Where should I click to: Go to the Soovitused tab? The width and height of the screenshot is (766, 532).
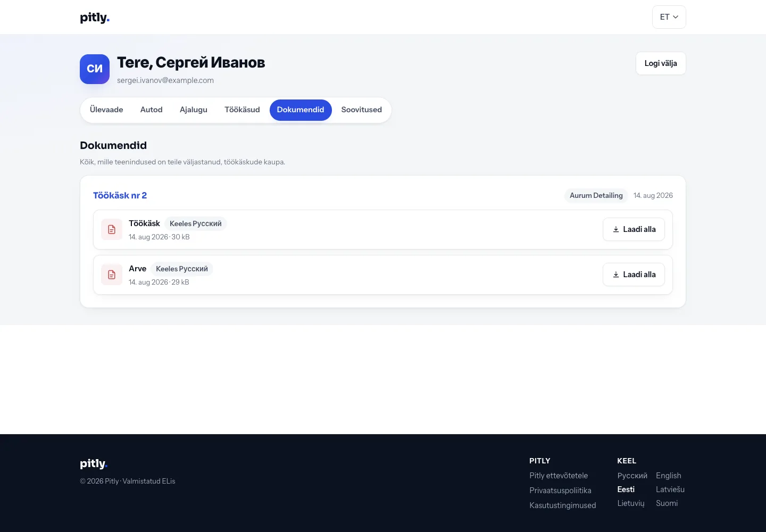pos(362,110)
